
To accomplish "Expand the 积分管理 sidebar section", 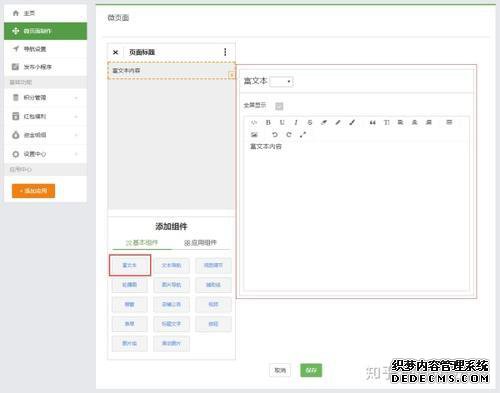I will click(45, 98).
